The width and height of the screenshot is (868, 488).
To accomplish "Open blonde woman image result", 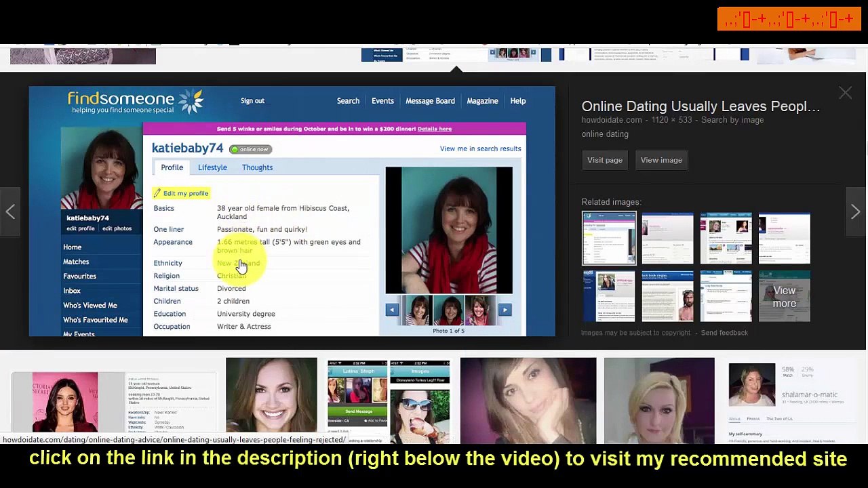I will [659, 400].
